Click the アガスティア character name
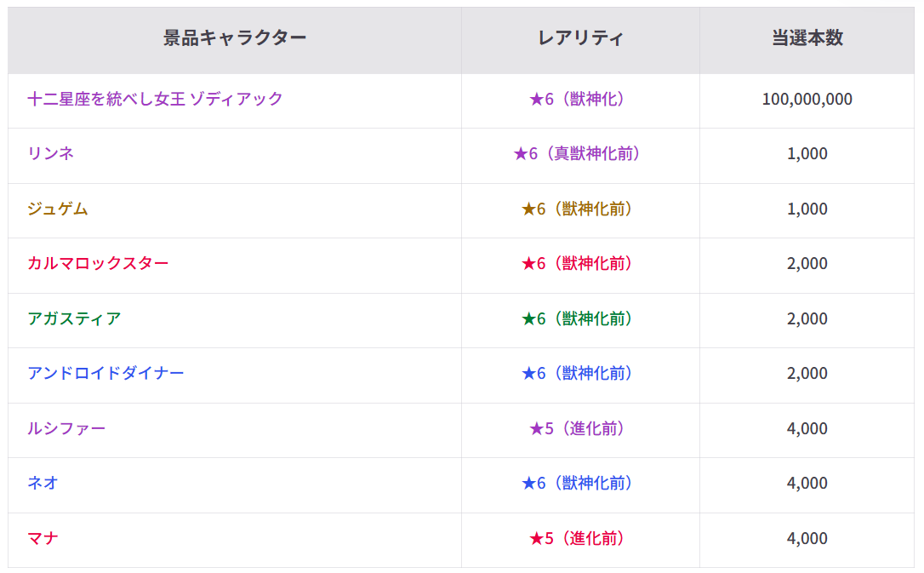Image resolution: width=924 pixels, height=573 pixels. [x=74, y=318]
